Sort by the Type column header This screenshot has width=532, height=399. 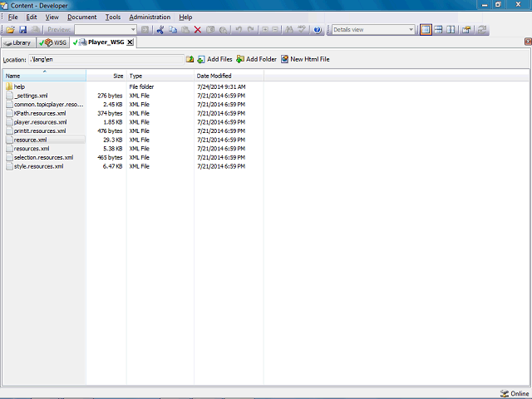(160, 76)
